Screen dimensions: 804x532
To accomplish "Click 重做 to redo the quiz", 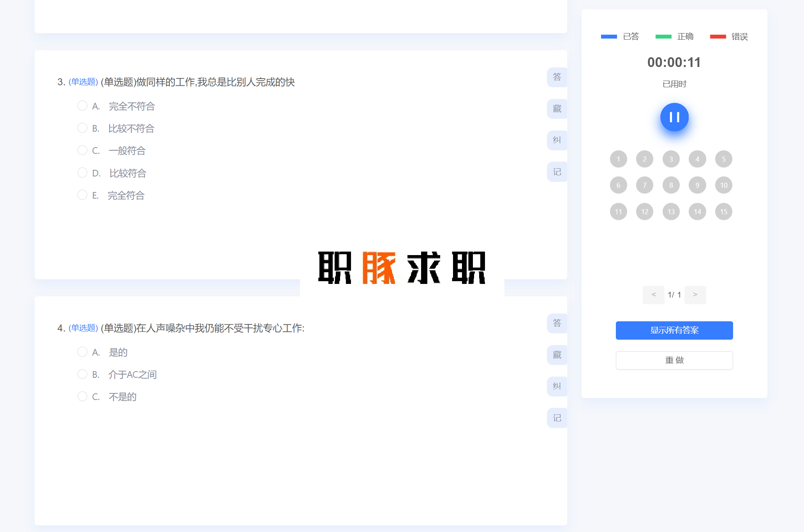I will (674, 360).
